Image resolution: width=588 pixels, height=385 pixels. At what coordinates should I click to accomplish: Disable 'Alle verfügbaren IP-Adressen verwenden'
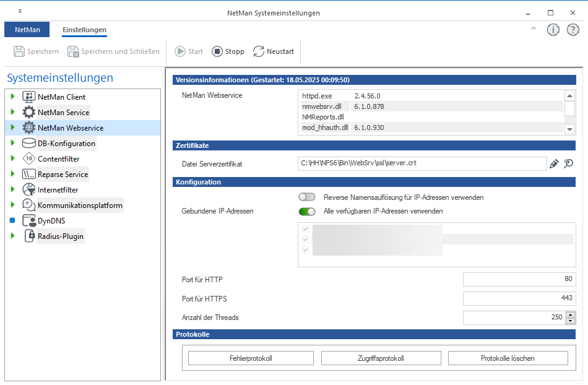click(x=306, y=211)
